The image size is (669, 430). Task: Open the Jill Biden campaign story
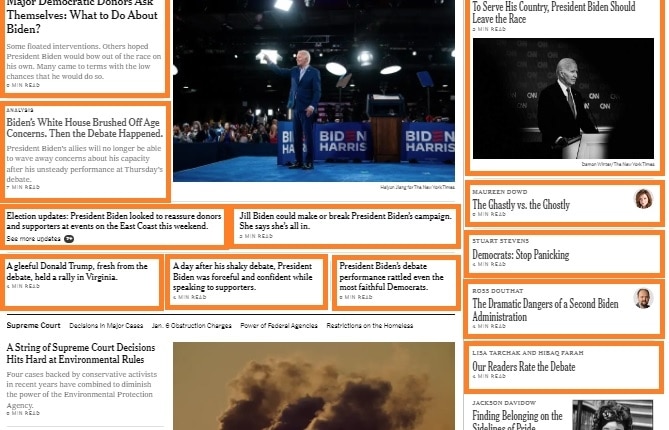click(345, 221)
